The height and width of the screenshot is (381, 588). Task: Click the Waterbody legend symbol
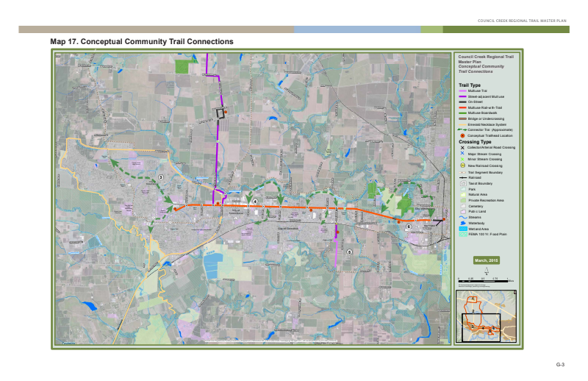pyautogui.click(x=462, y=223)
